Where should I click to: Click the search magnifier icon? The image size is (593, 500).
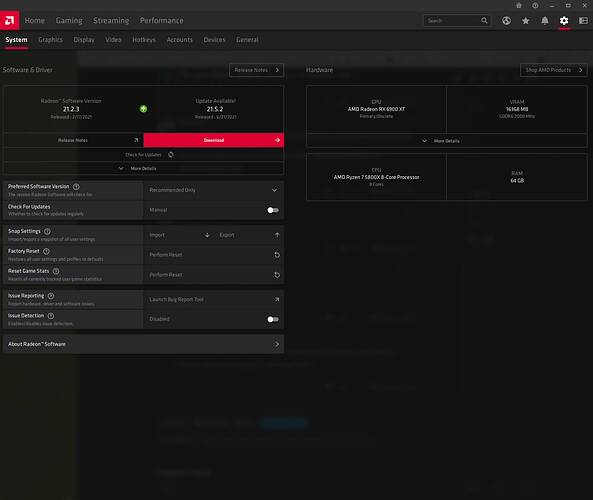[484, 20]
